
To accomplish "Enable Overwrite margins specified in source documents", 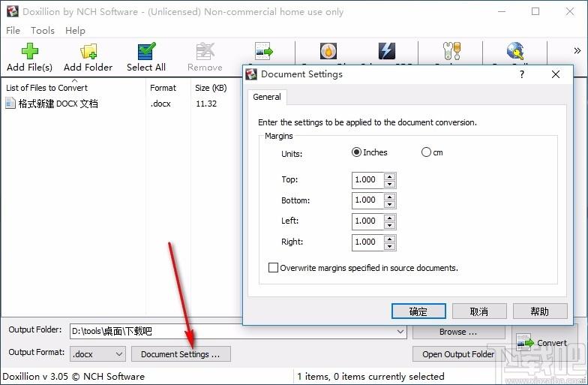I will [273, 267].
